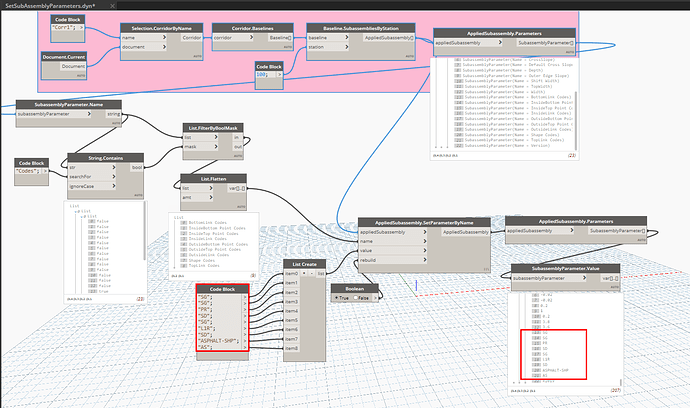Click the item0 port on List Create
Screen dimensions: 690x408
[292, 273]
